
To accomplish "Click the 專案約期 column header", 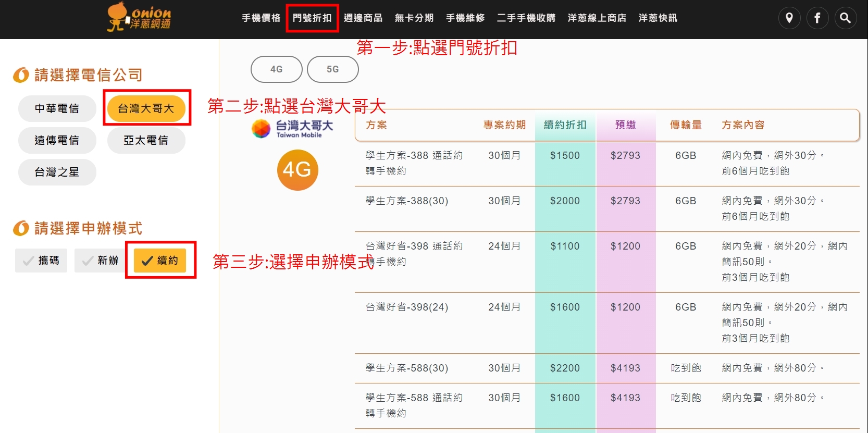I will 504,125.
